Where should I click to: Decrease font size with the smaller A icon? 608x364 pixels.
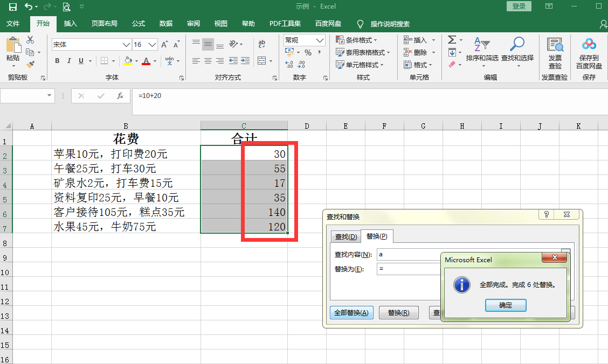point(176,45)
